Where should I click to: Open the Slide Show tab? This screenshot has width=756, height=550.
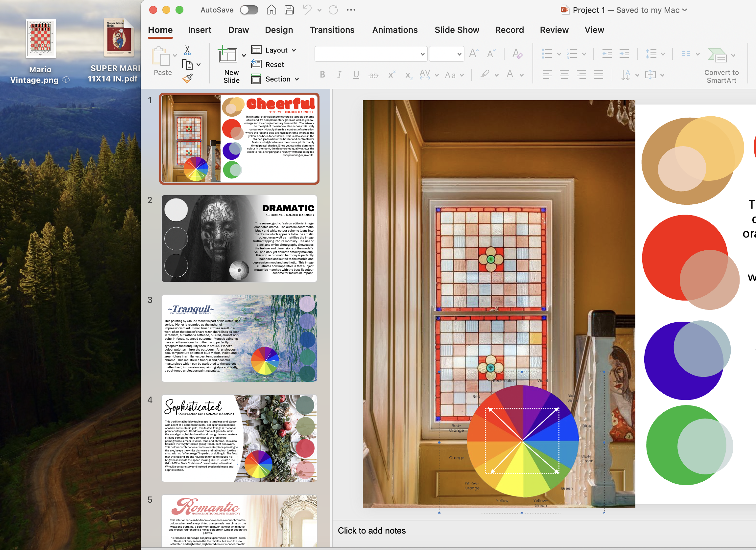click(457, 30)
